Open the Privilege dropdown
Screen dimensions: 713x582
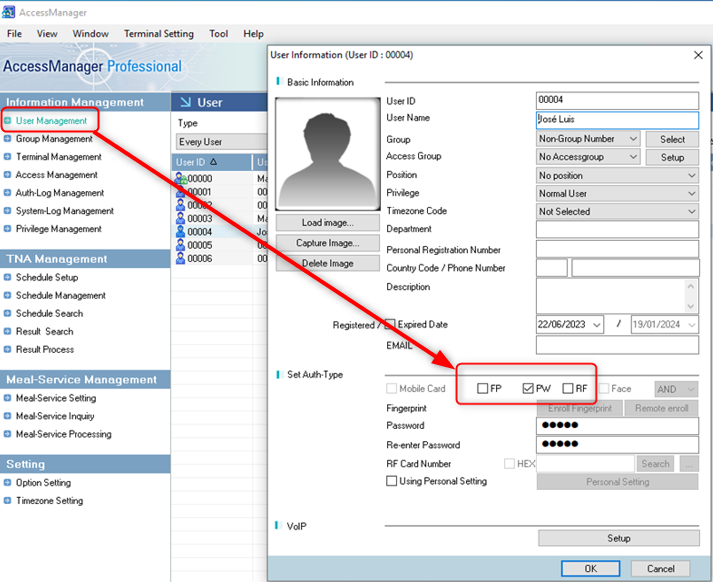[x=616, y=194]
